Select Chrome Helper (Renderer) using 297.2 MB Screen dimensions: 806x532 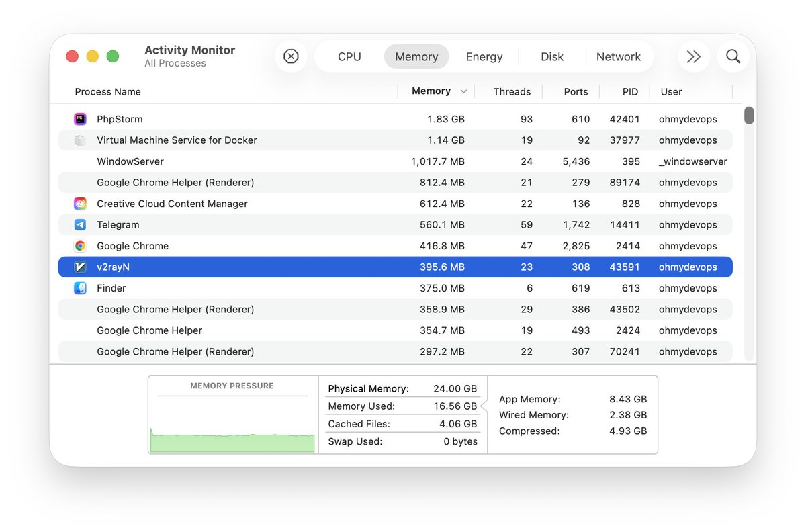[x=395, y=352]
